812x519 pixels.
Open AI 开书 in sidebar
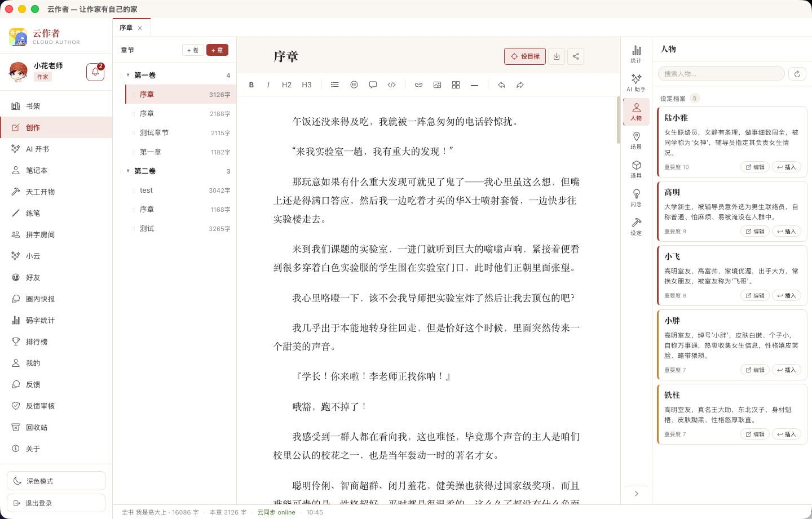point(56,149)
